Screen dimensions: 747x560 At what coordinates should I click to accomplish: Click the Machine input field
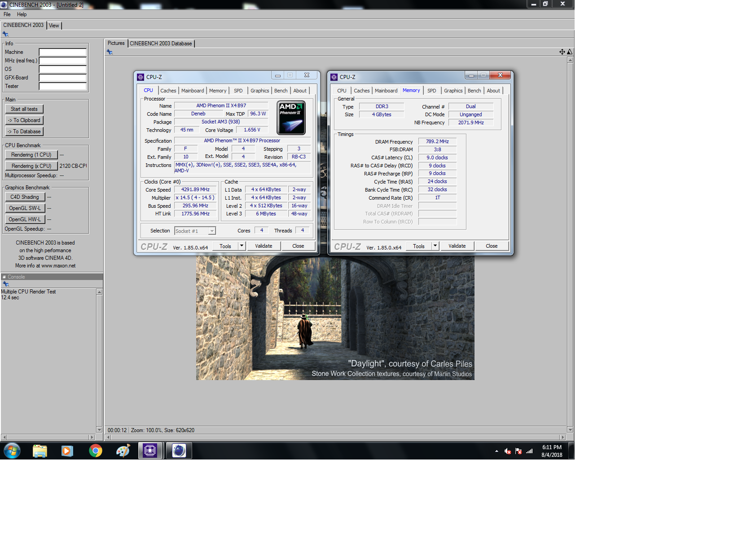point(62,52)
